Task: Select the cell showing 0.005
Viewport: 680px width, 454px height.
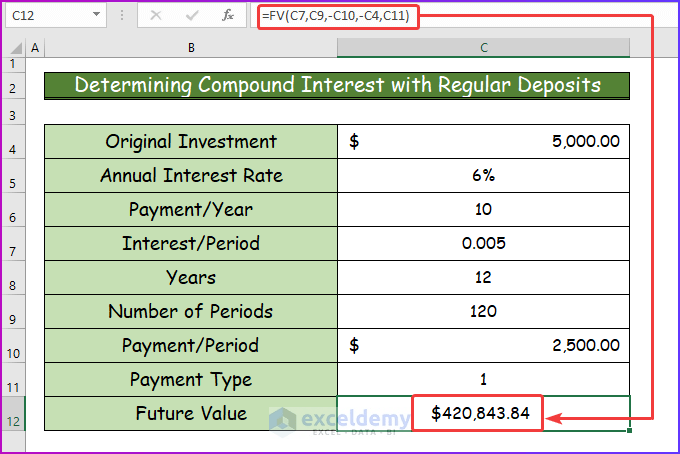Action: 484,243
